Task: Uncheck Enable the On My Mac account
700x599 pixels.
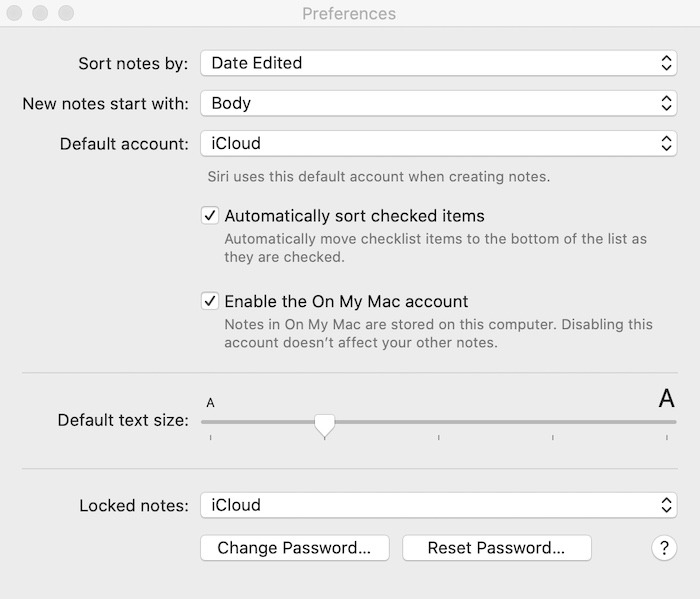Action: click(x=210, y=301)
